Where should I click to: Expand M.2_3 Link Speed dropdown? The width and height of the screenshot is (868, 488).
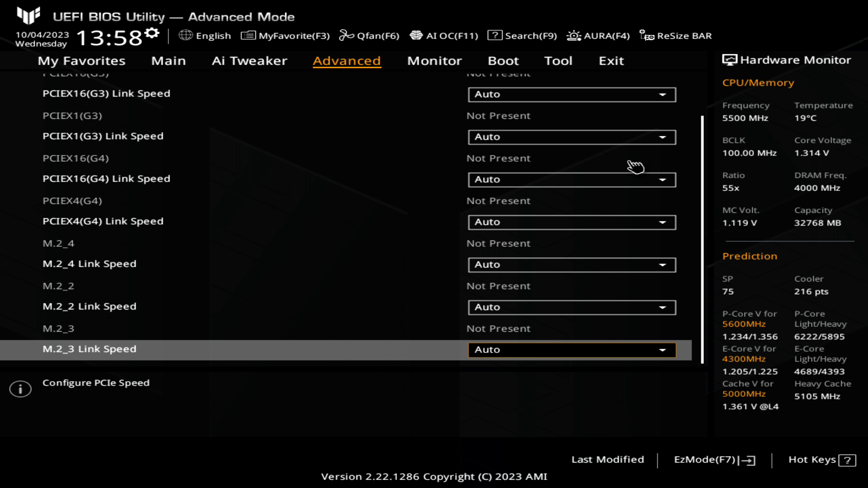tap(664, 349)
